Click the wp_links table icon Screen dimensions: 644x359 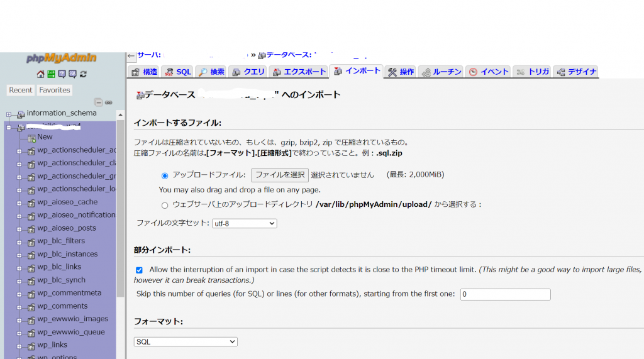click(31, 346)
